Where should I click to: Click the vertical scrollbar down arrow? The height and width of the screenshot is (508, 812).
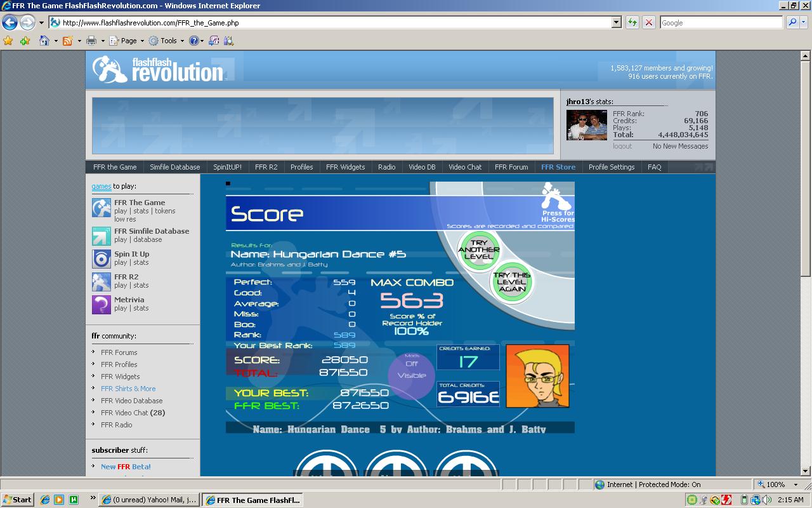806,472
